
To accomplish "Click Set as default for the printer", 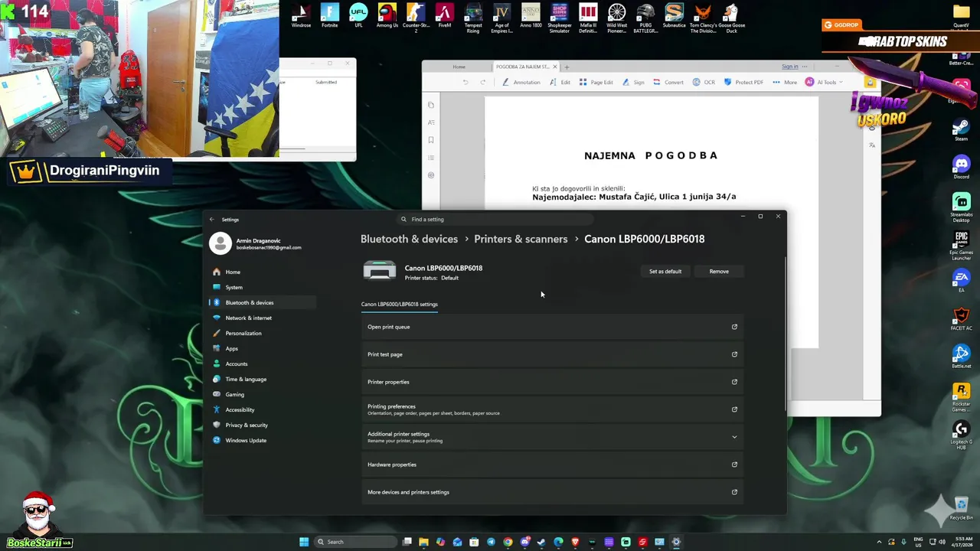I will click(665, 271).
